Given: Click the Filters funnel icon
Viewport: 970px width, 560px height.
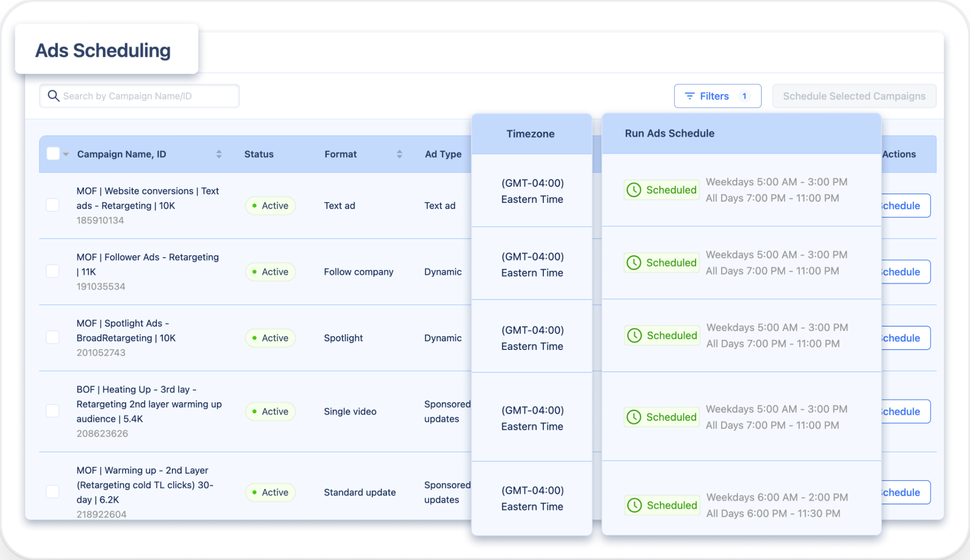Looking at the screenshot, I should coord(689,96).
